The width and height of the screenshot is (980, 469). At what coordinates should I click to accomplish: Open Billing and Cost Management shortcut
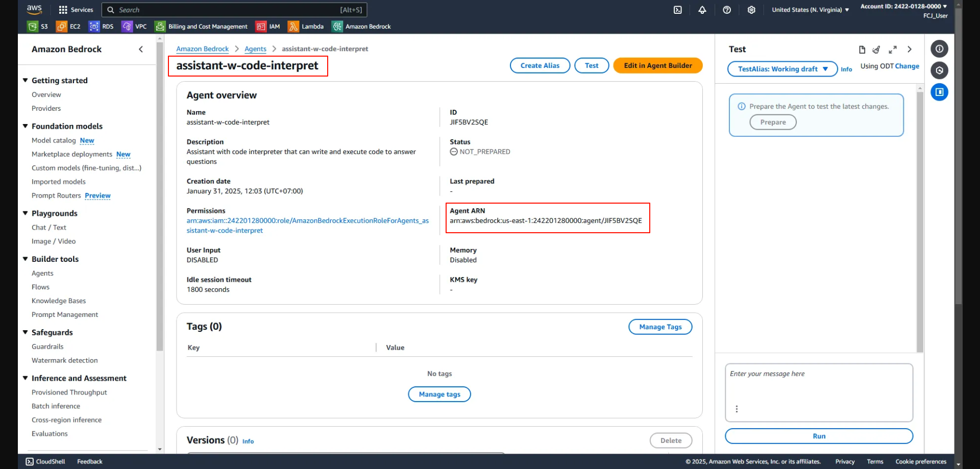[x=201, y=27]
